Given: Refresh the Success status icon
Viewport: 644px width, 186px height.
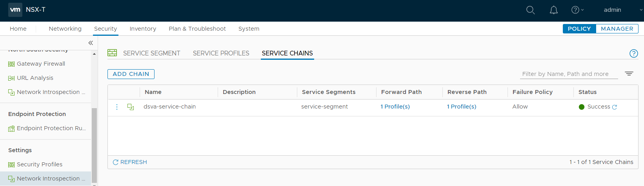Looking at the screenshot, I should coord(615,107).
